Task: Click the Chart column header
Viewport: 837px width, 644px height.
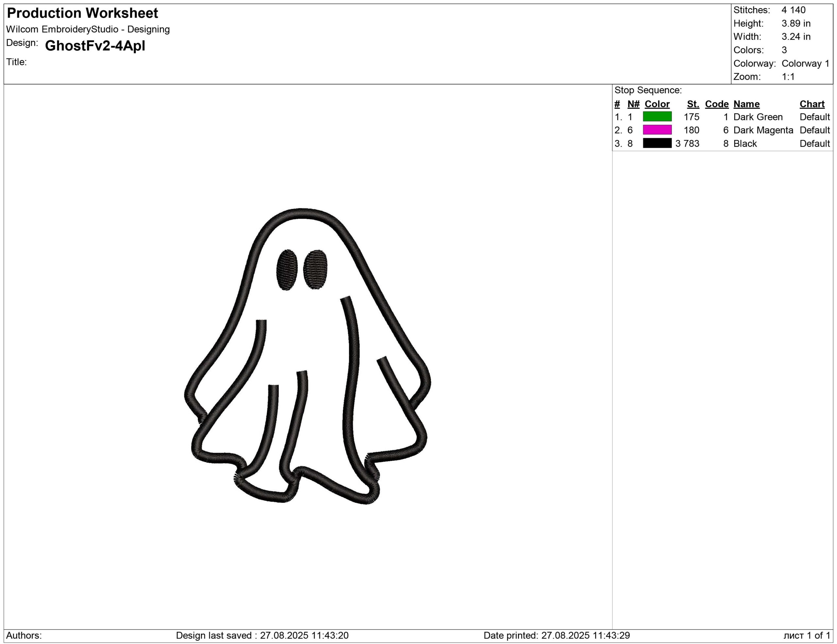Action: 812,104
